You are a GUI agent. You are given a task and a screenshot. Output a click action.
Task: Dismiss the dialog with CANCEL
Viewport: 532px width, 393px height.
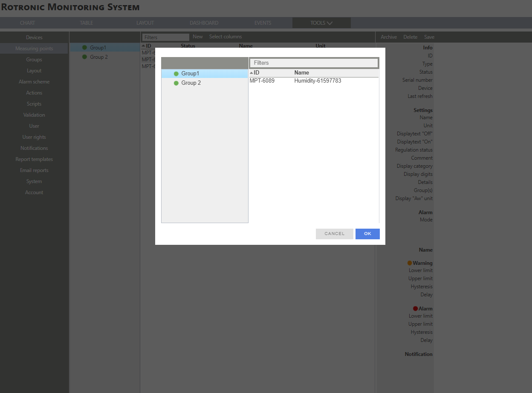[335, 234]
